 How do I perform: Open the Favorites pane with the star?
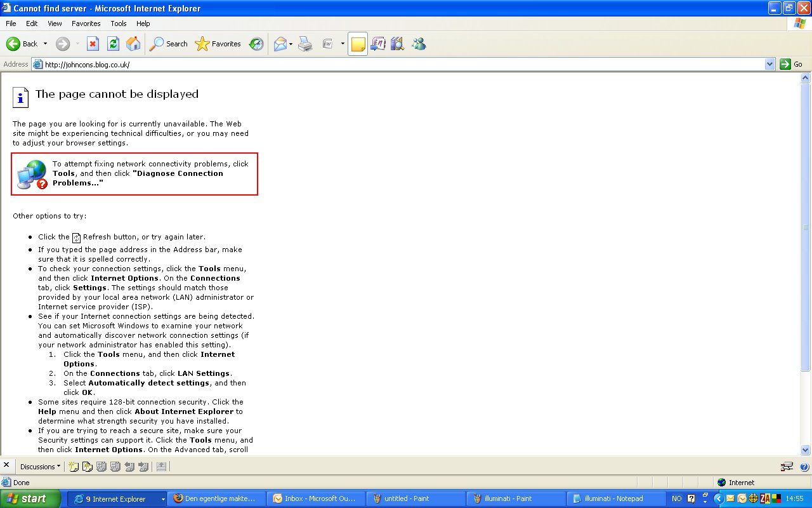pyautogui.click(x=218, y=44)
